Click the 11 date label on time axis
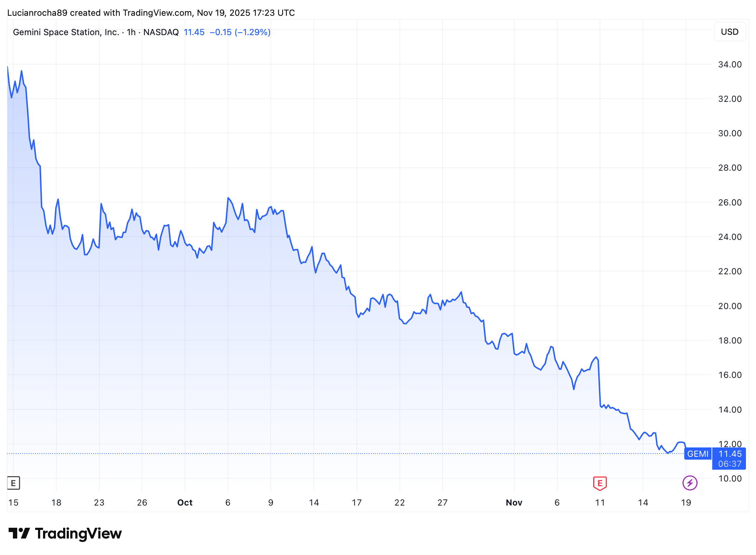This screenshot has width=756, height=555. click(600, 503)
